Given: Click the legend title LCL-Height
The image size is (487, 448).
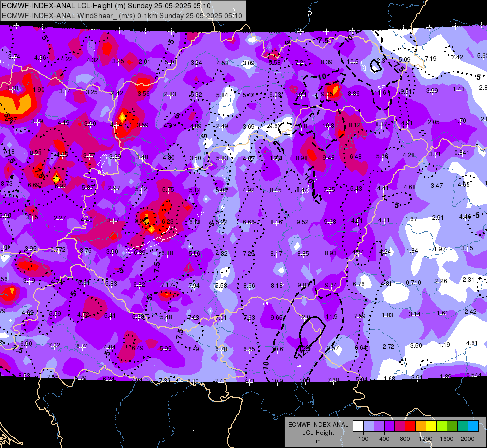Looking at the screenshot, I should coord(318,433).
